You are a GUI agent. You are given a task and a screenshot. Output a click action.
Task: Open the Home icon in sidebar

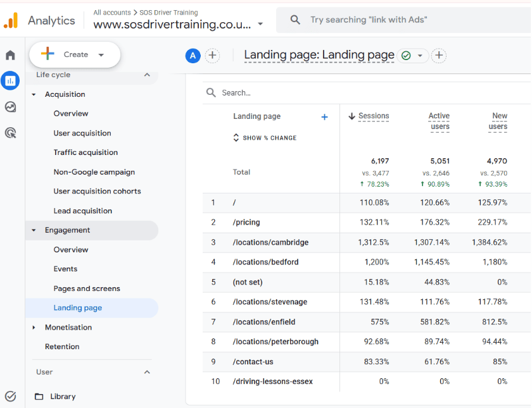11,55
